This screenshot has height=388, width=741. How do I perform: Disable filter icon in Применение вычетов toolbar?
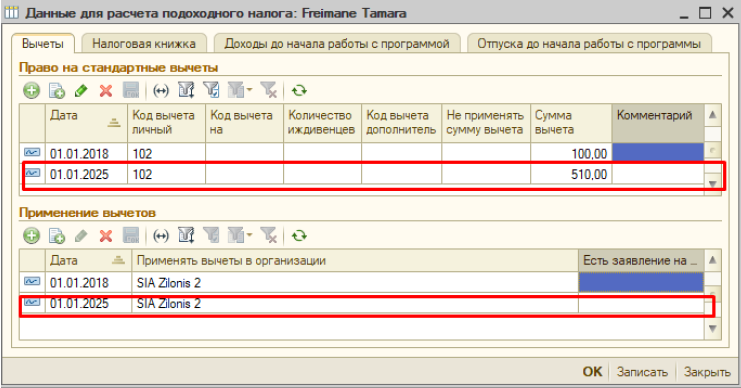(x=269, y=235)
